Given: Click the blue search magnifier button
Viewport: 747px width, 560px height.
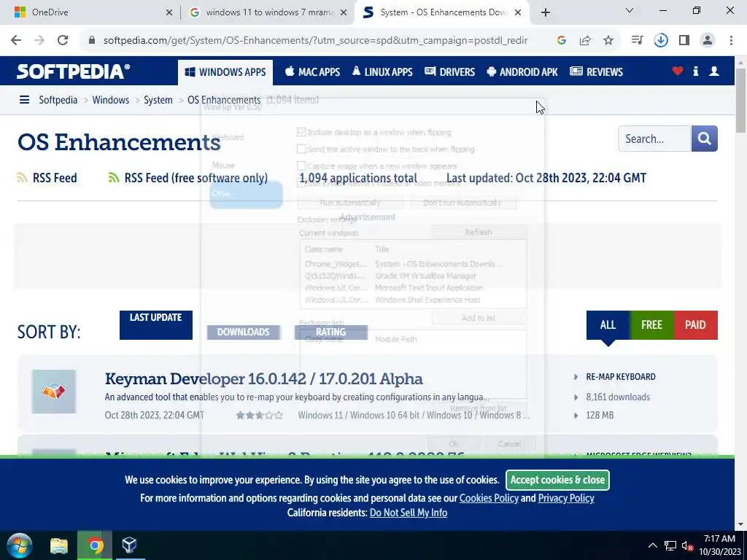Looking at the screenshot, I should click(x=704, y=139).
